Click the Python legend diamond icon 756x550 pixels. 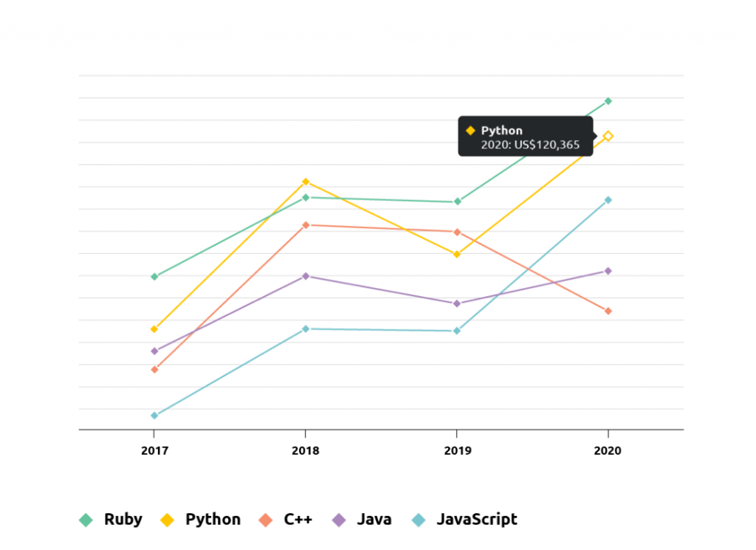coord(168,520)
